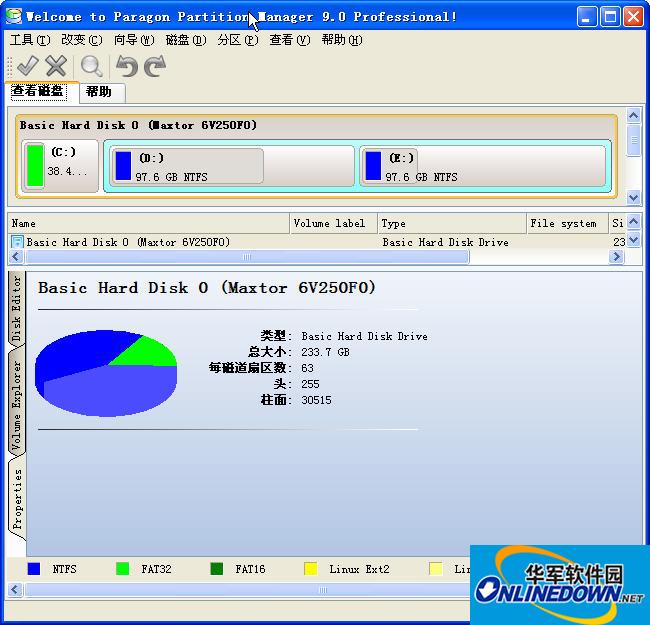The image size is (650, 625).
Task: Click the disk map vertical scrollbar thumb
Action: (x=633, y=140)
